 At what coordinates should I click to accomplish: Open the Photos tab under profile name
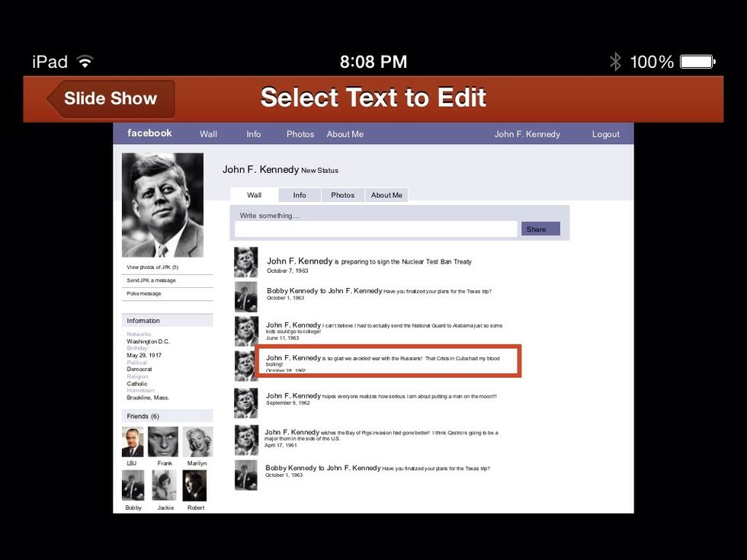[x=342, y=195]
